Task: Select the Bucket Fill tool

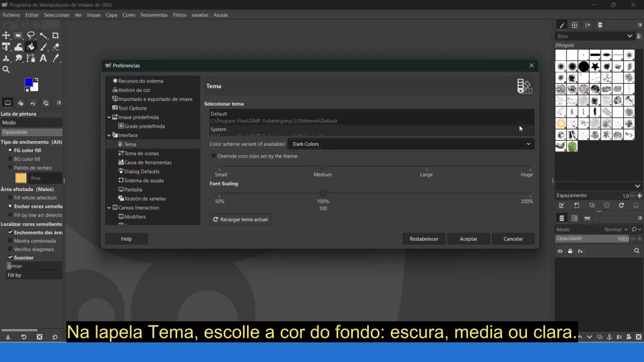Action: coord(31,47)
